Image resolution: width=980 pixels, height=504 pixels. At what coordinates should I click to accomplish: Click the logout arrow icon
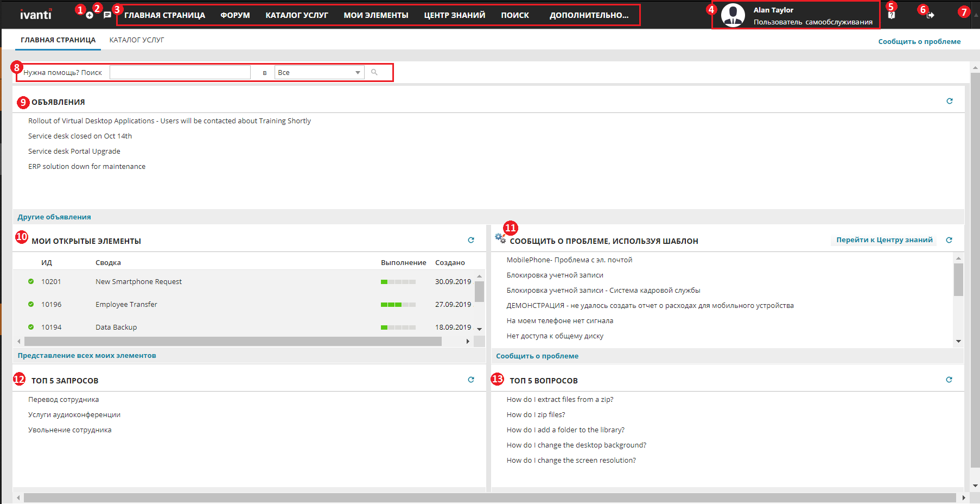click(930, 16)
